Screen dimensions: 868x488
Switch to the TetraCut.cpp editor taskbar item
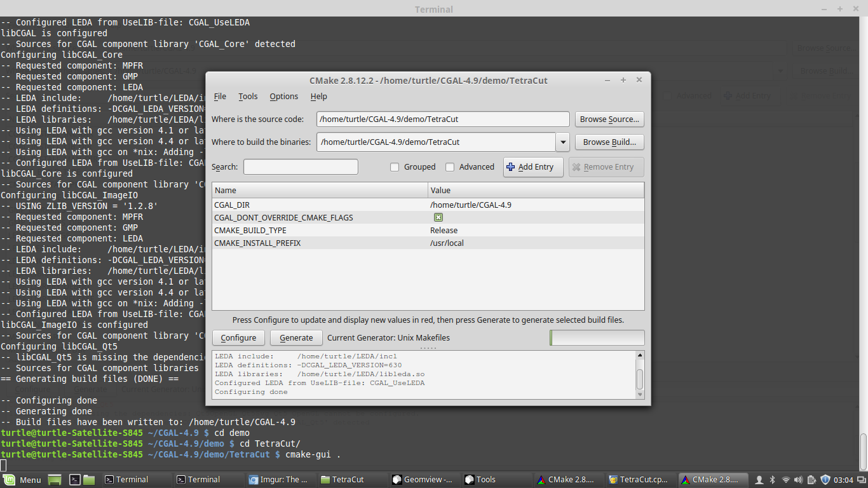(639, 480)
